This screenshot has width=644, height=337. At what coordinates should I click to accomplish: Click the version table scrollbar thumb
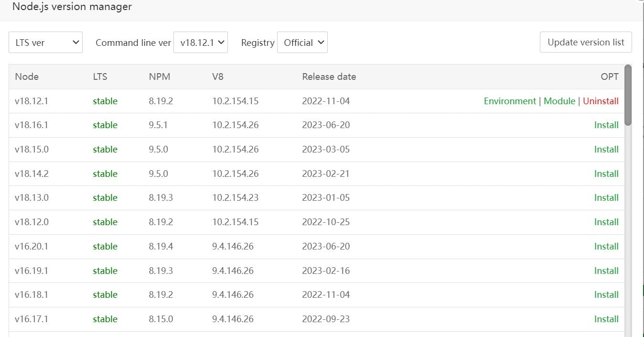tap(628, 95)
